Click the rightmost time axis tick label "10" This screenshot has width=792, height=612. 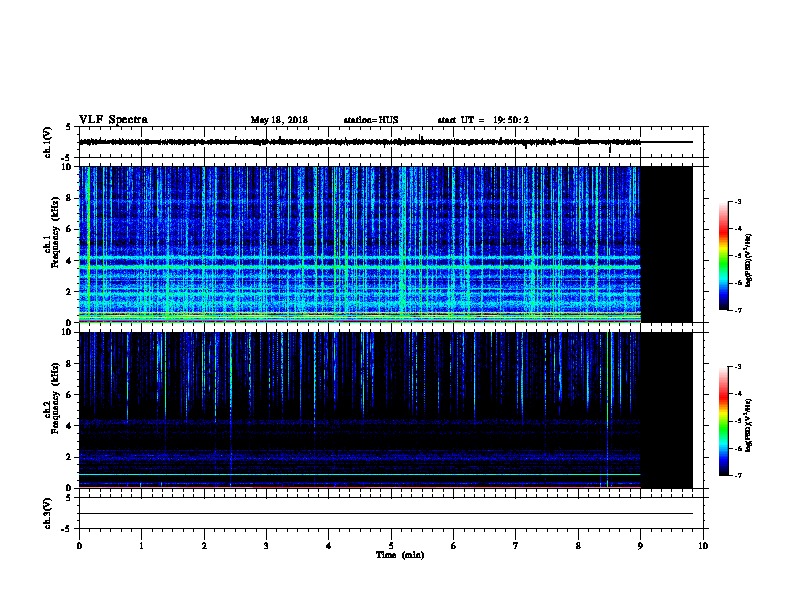(x=703, y=545)
